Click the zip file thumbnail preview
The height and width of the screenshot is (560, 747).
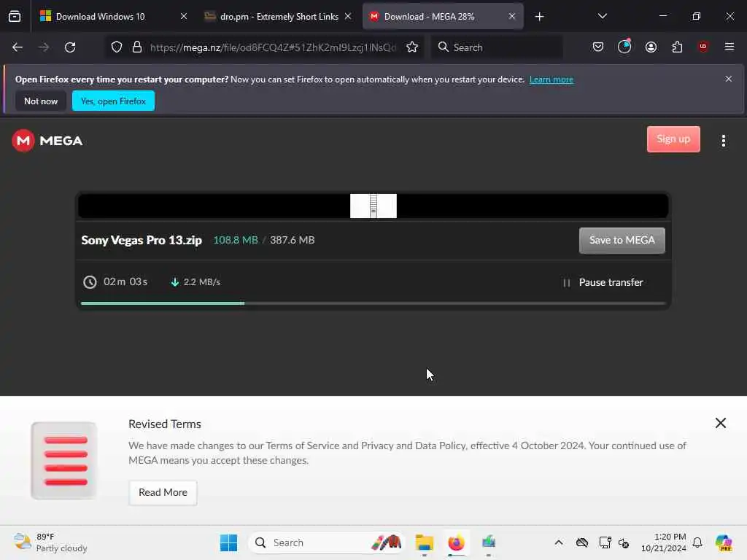point(373,206)
